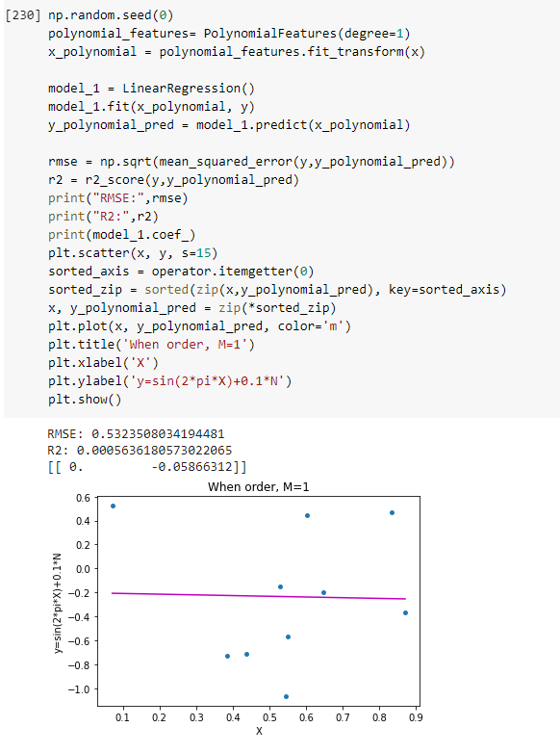Image resolution: width=560 pixels, height=753 pixels.
Task: Click the plt.show() line
Action: (x=85, y=399)
